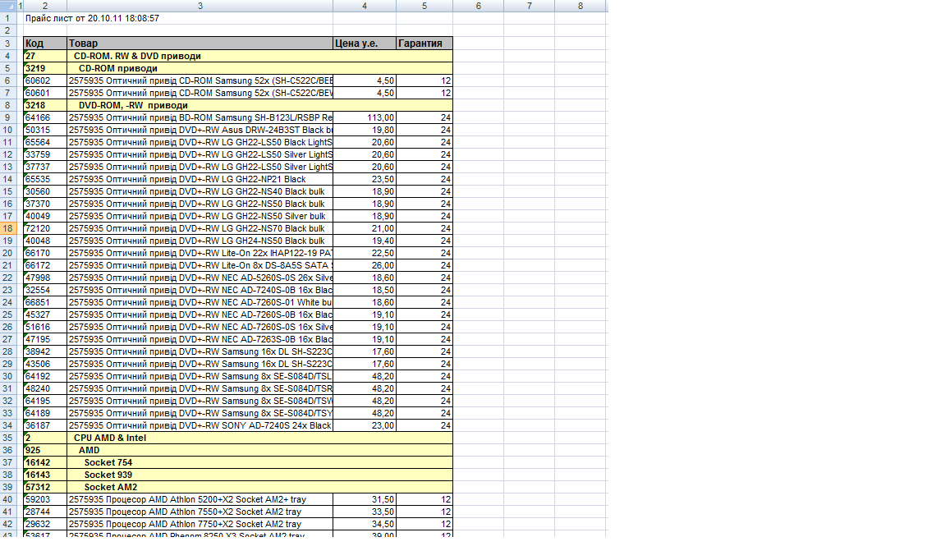
Task: Select column header 5
Action: tap(424, 6)
